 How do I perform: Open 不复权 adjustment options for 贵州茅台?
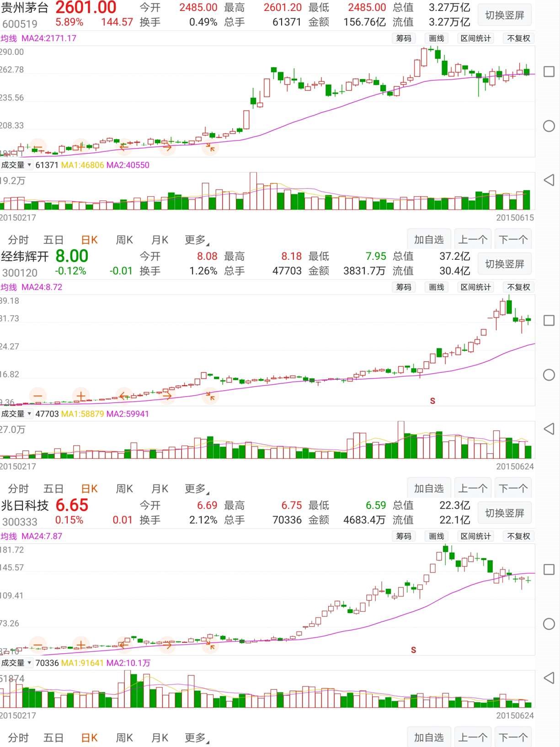point(519,38)
